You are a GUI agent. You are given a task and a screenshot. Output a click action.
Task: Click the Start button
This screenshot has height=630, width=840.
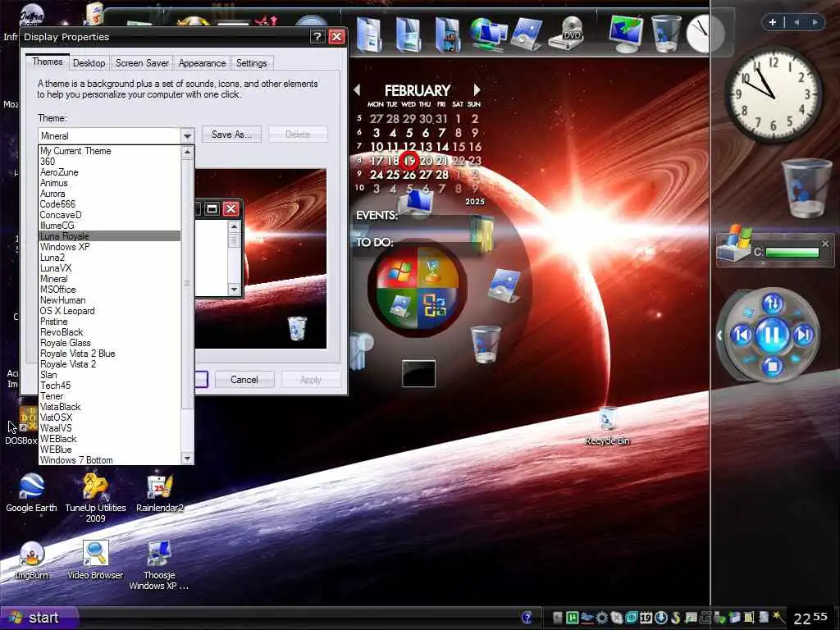(39, 618)
